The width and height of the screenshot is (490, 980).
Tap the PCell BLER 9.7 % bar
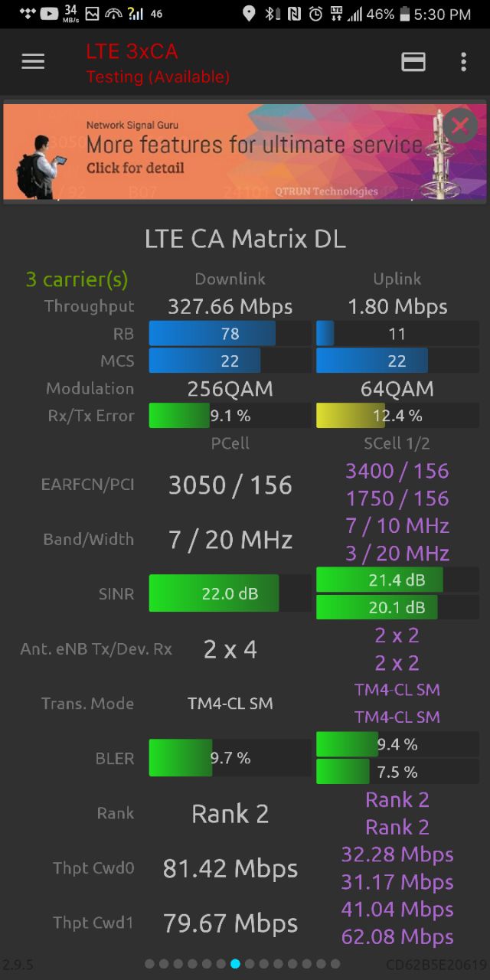tap(230, 758)
